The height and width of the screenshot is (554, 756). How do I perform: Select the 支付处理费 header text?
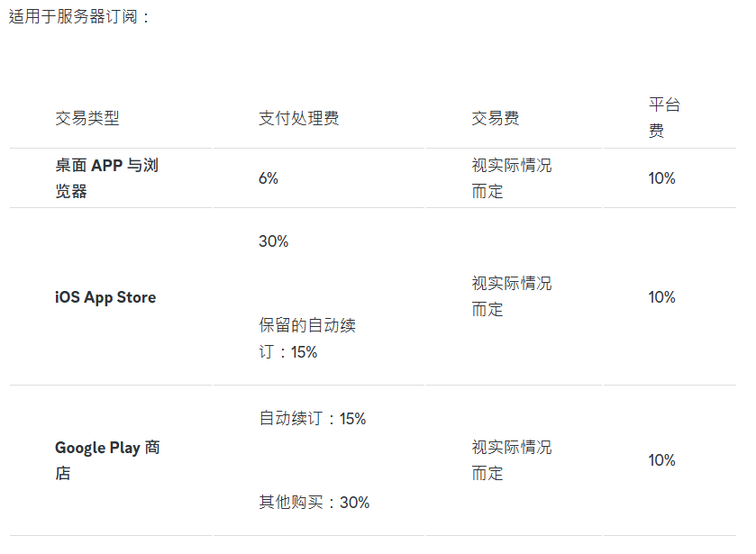(x=299, y=118)
